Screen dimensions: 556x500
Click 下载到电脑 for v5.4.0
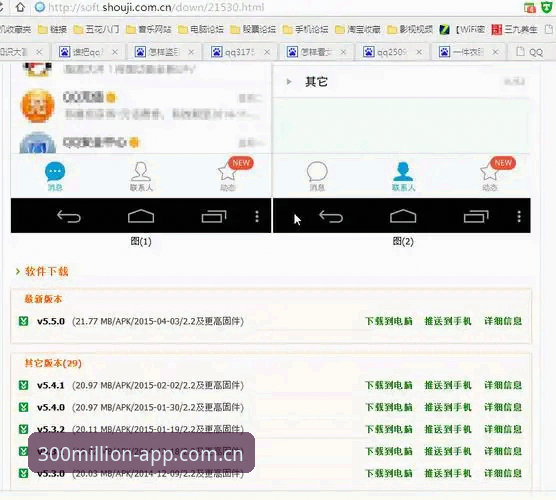tap(389, 407)
